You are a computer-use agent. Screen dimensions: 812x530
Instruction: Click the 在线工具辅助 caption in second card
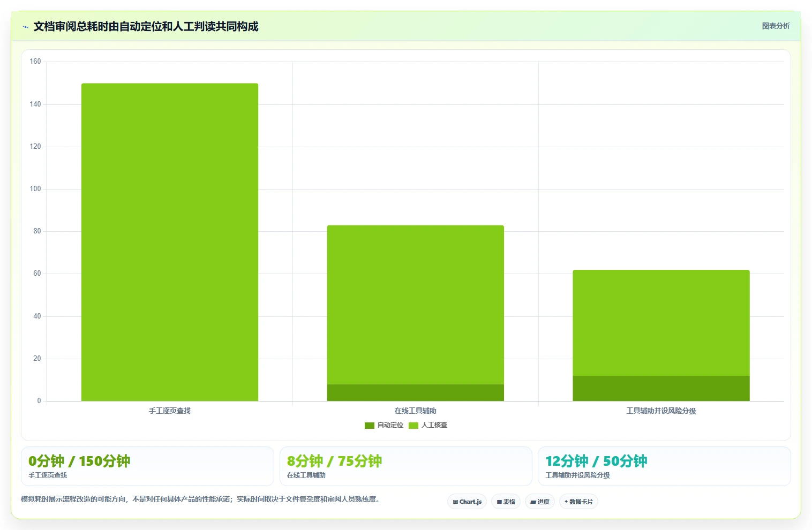point(306,475)
